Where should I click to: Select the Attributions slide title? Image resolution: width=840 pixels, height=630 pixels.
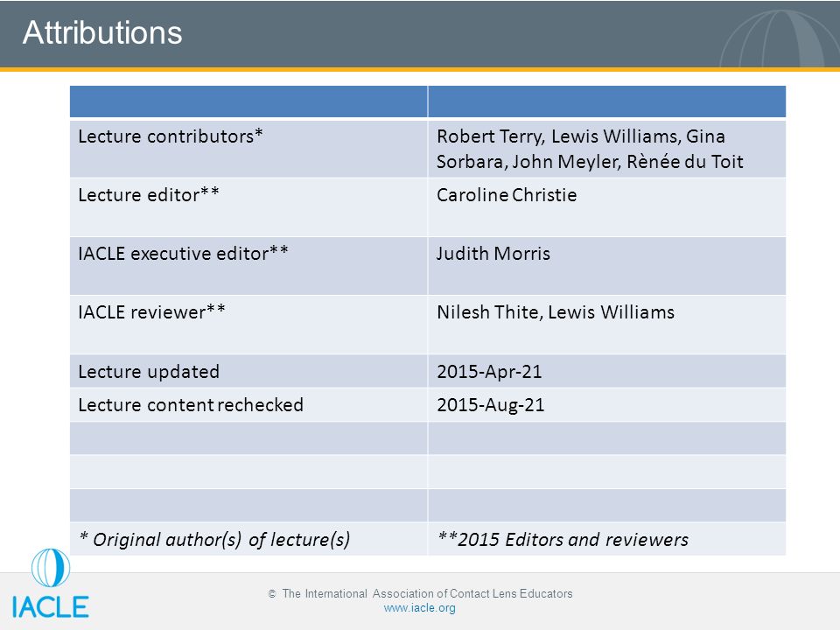pos(102,32)
